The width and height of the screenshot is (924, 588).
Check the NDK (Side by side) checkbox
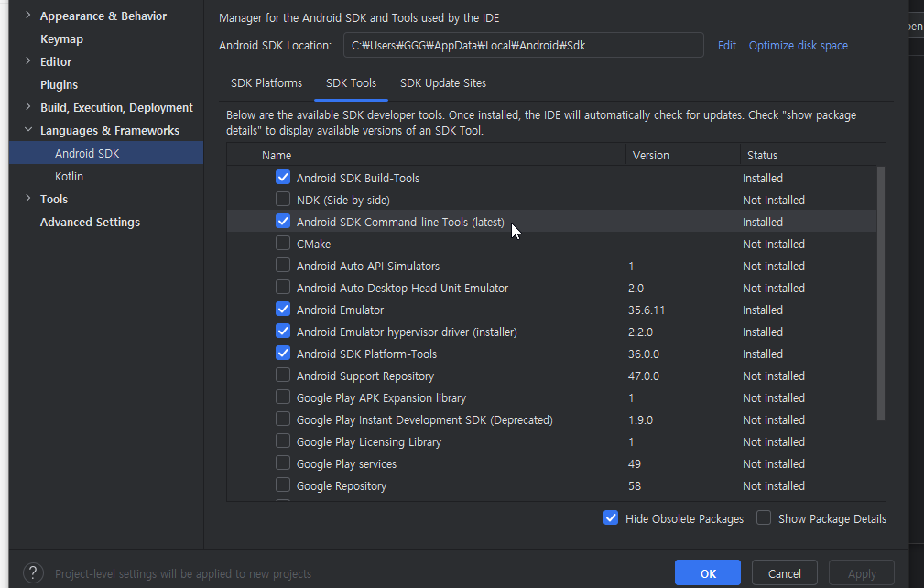(x=283, y=199)
